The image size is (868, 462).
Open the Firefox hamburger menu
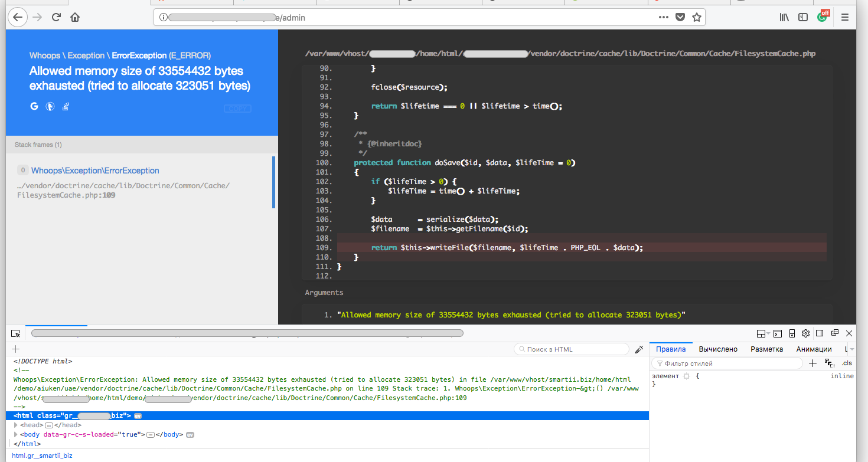(x=845, y=18)
